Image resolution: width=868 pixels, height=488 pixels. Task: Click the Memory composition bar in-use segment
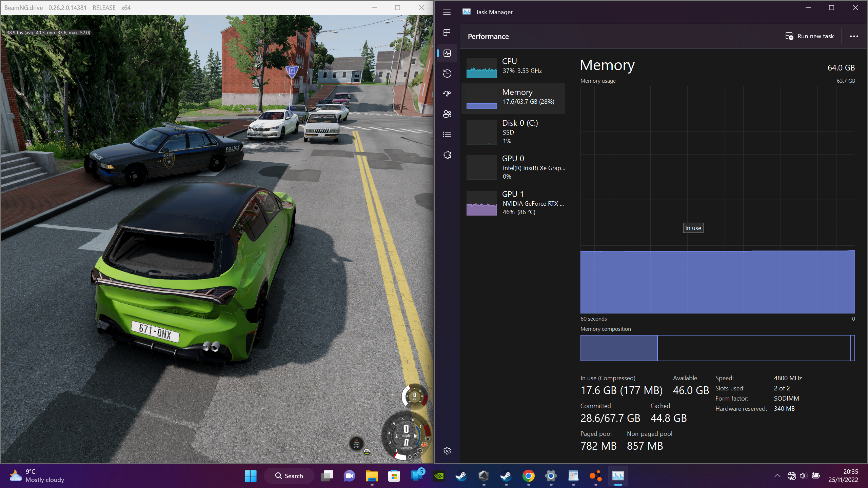click(x=619, y=348)
